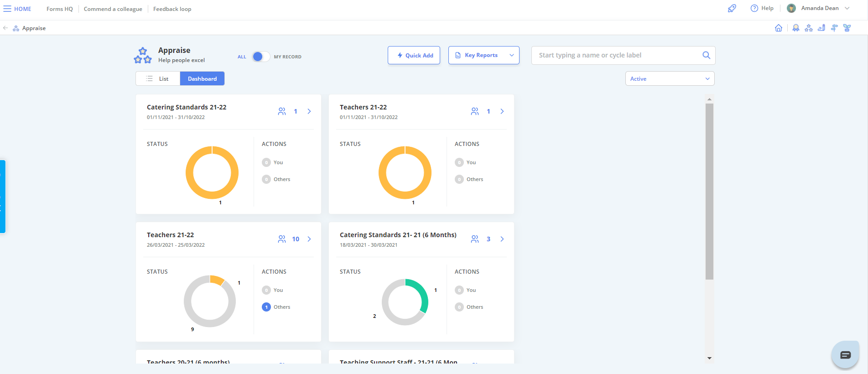Viewport: 868px width, 374px height.
Task: Click the scrollbar up arrow
Action: pyautogui.click(x=709, y=99)
